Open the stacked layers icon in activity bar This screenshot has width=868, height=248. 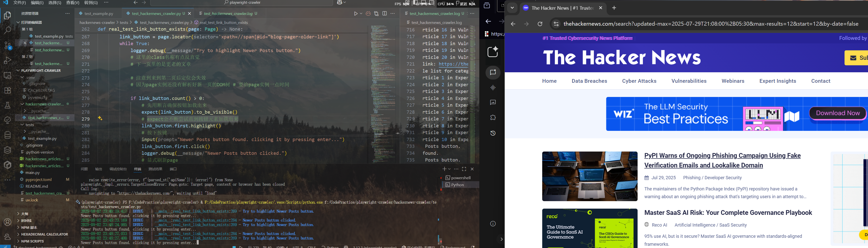(x=7, y=150)
